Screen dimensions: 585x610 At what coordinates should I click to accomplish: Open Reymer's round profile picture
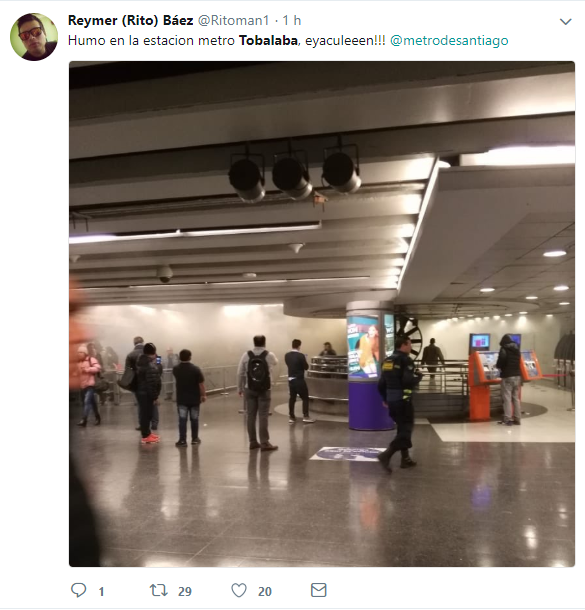click(x=34, y=37)
